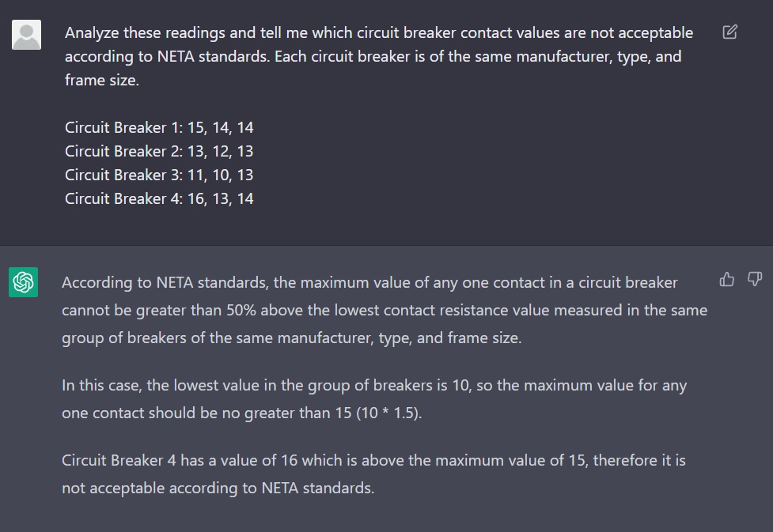773x532 pixels.
Task: Give the response a thumbs down
Action: click(755, 279)
